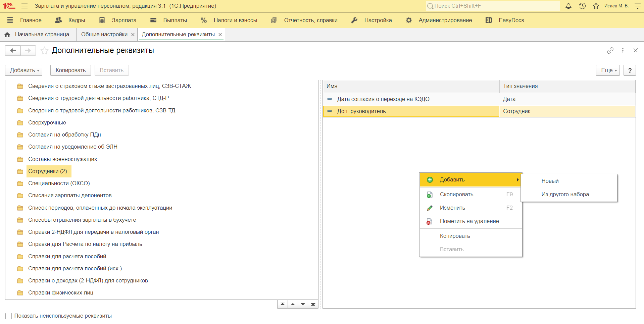Expand the Добавить context submenu
The image size is (644, 324).
(470, 180)
